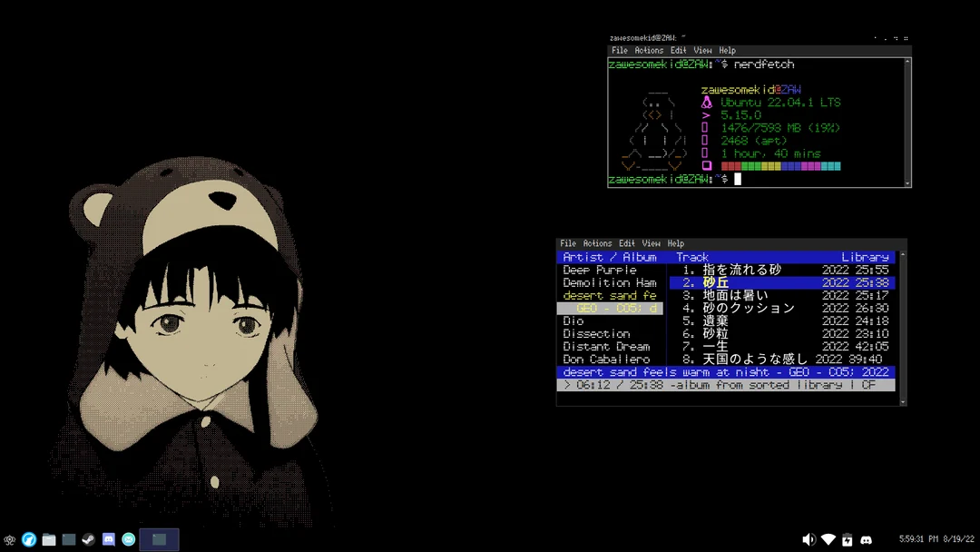Viewport: 980px width, 552px height.
Task: Click the battery charging tray icon
Action: [847, 540]
